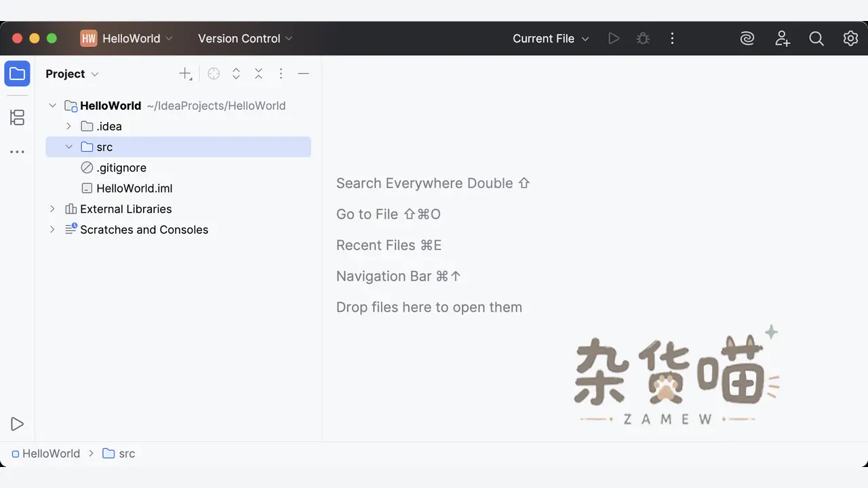
Task: Click the External Libraries icon
Action: (71, 209)
